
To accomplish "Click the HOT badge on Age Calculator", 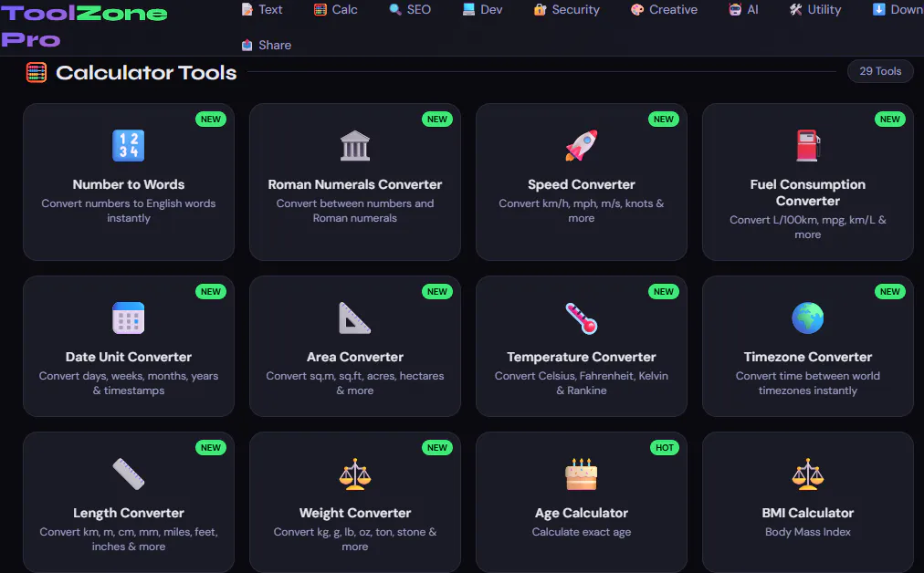I will coord(664,448).
